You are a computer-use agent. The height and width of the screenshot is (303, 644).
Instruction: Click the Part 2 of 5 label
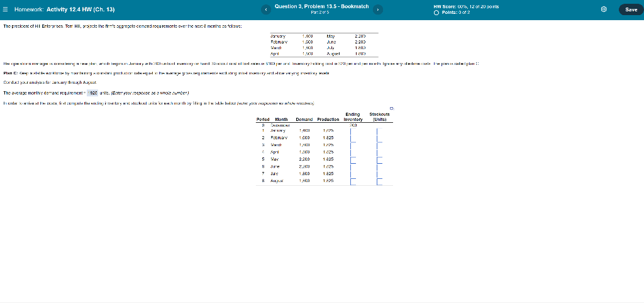(x=321, y=13)
